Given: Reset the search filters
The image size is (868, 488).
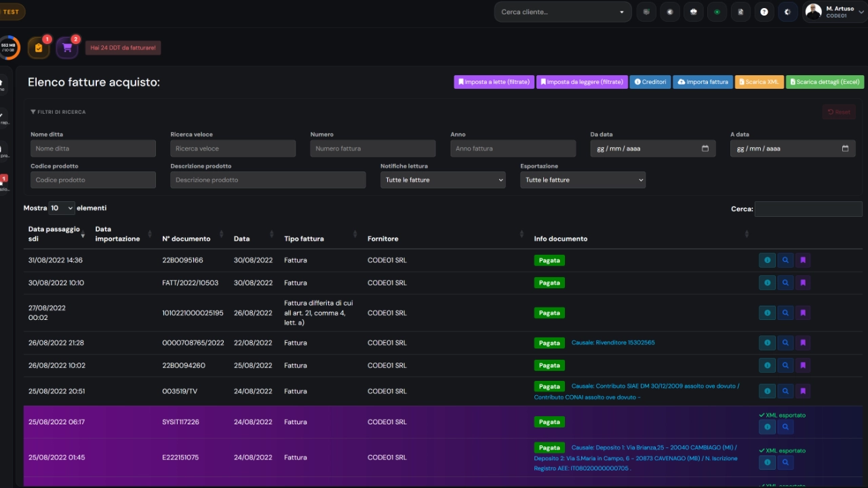Looking at the screenshot, I should (x=839, y=112).
